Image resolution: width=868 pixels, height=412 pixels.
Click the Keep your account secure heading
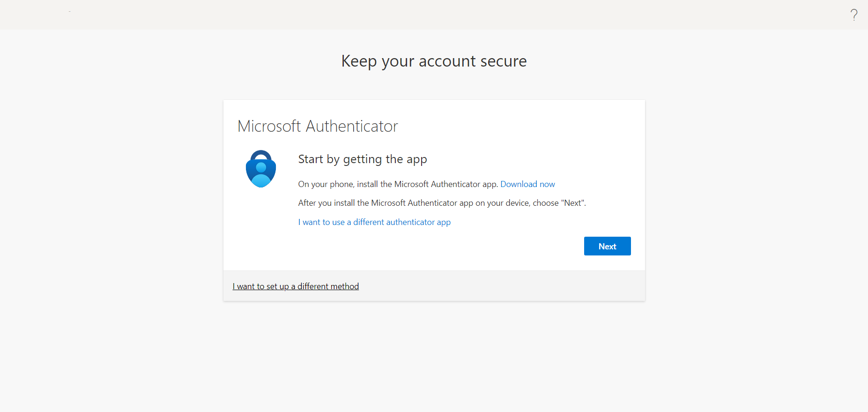(434, 61)
